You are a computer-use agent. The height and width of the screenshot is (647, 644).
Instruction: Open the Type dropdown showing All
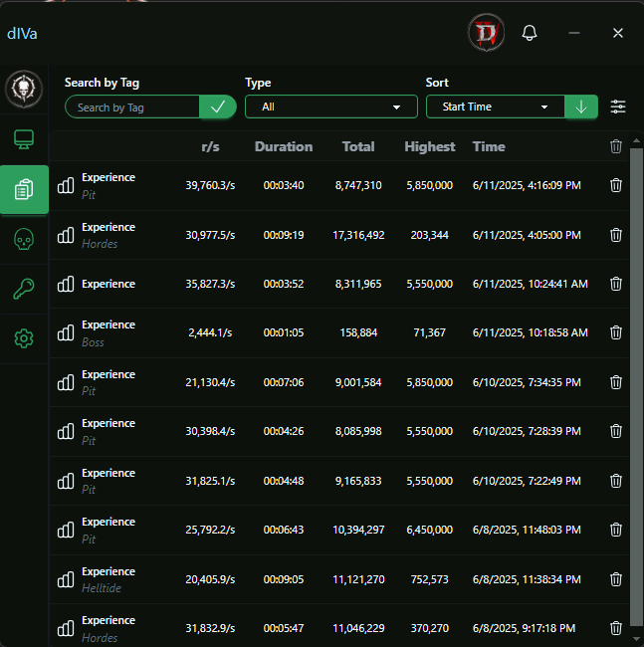coord(331,107)
